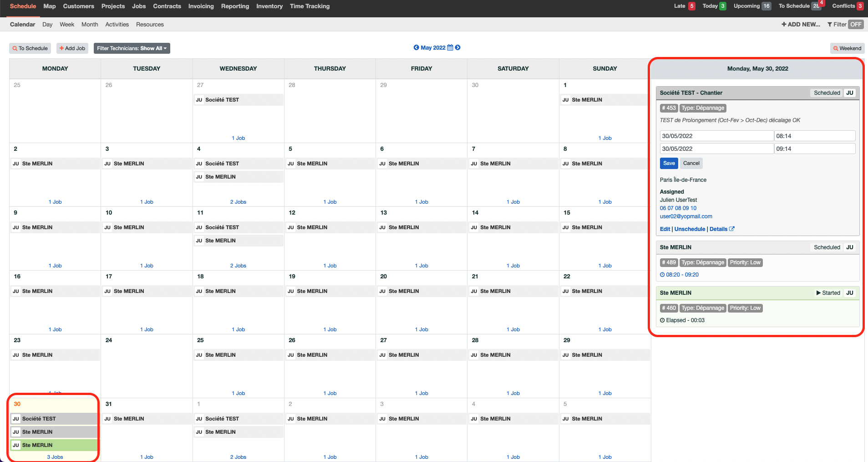Click the Add Job button
Image resolution: width=868 pixels, height=462 pixels.
pyautogui.click(x=72, y=48)
